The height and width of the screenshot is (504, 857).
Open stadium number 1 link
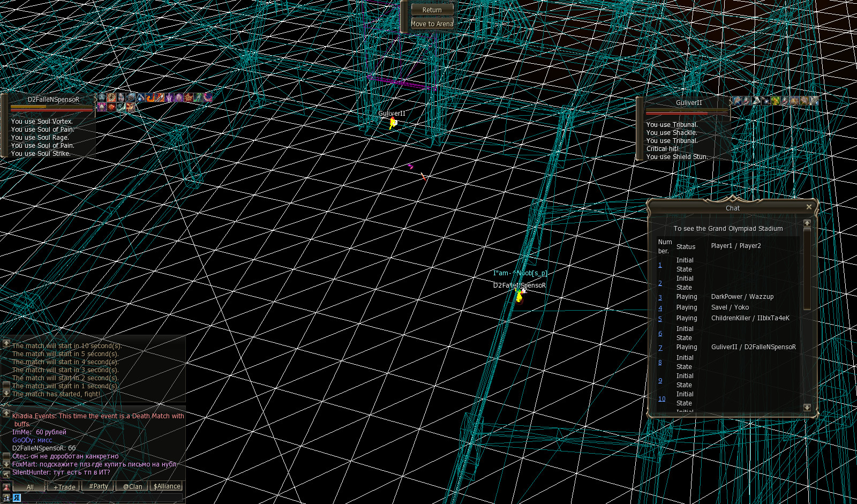coord(660,265)
